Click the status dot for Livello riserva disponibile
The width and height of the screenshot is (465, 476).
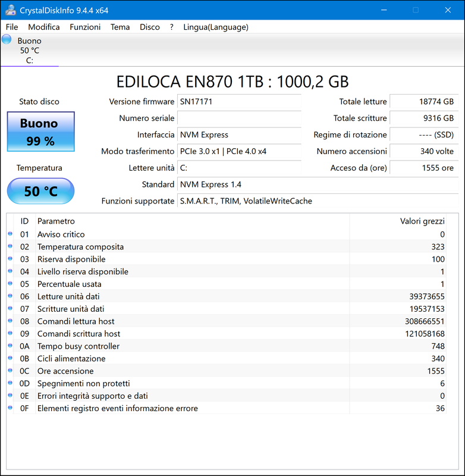tap(10, 271)
